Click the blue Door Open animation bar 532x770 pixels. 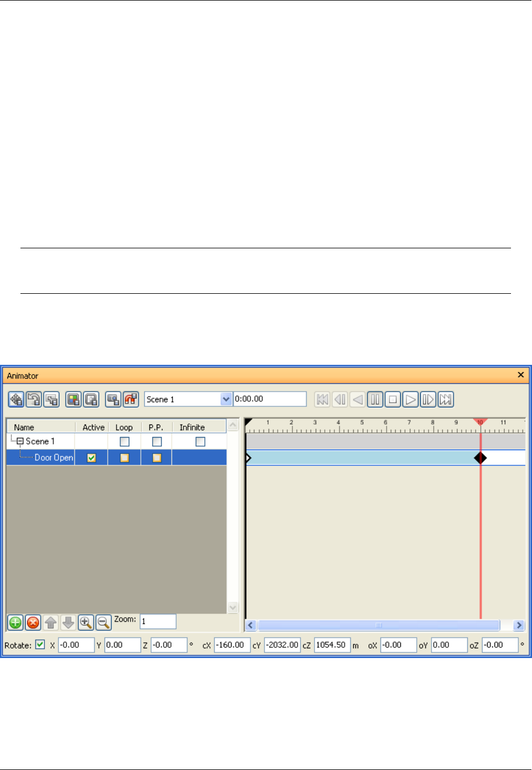coord(363,457)
